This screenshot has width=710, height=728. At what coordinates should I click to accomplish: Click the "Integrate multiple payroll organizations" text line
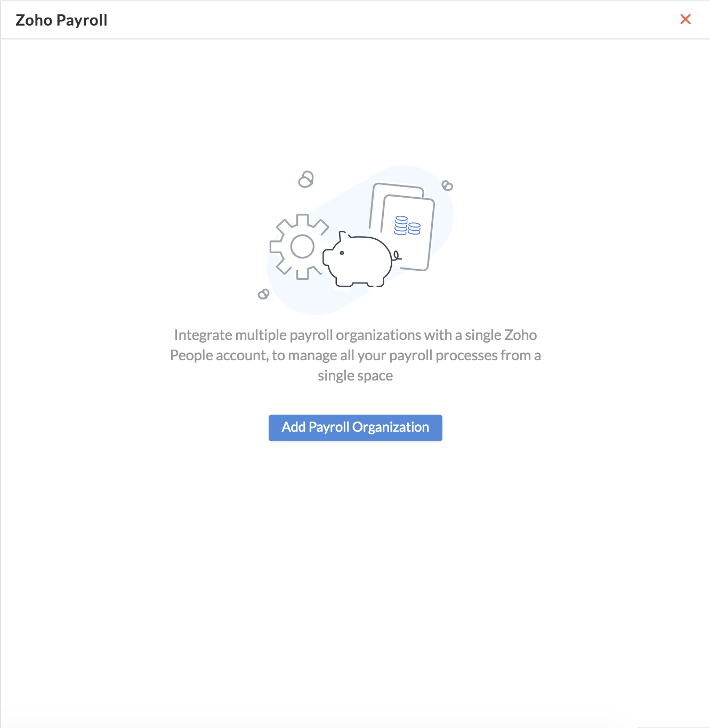tap(356, 335)
